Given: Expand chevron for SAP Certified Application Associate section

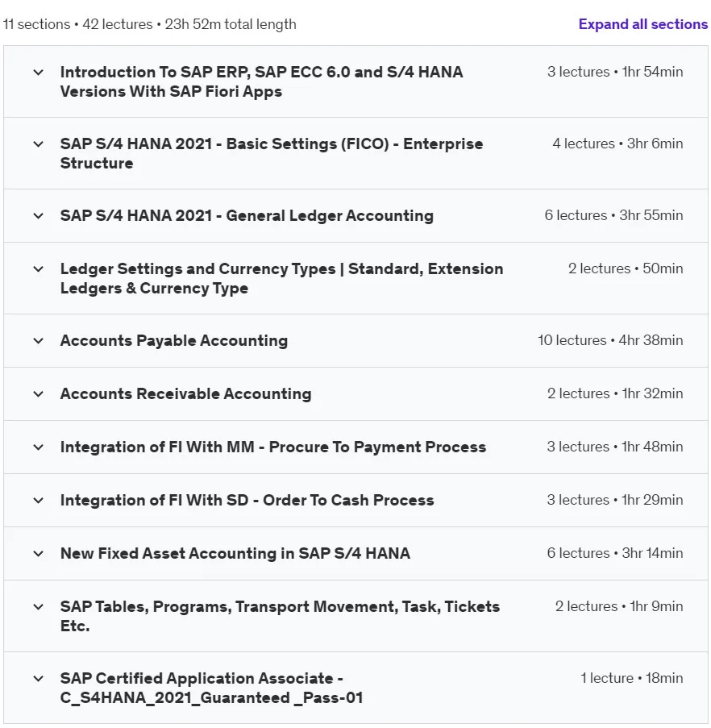Looking at the screenshot, I should tap(39, 678).
